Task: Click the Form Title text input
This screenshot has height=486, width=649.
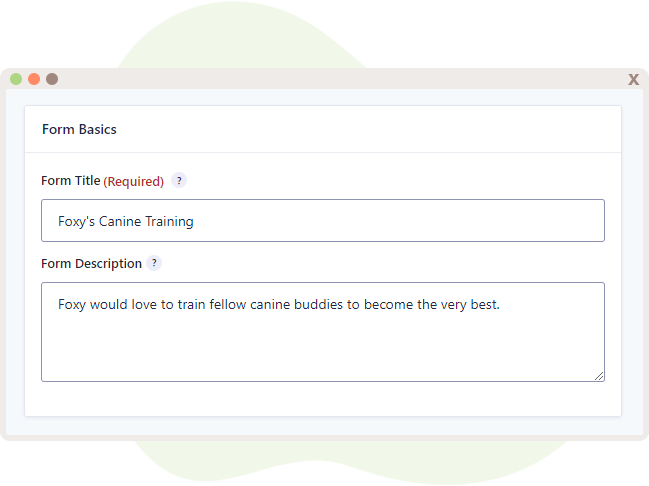Action: [323, 221]
